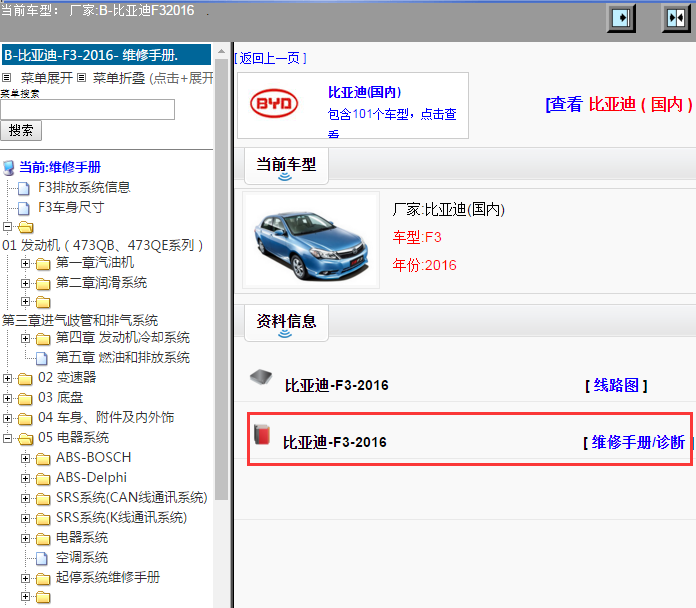The image size is (696, 608).
Task: Click folder icon for 第一章汽油机
Action: [43, 264]
